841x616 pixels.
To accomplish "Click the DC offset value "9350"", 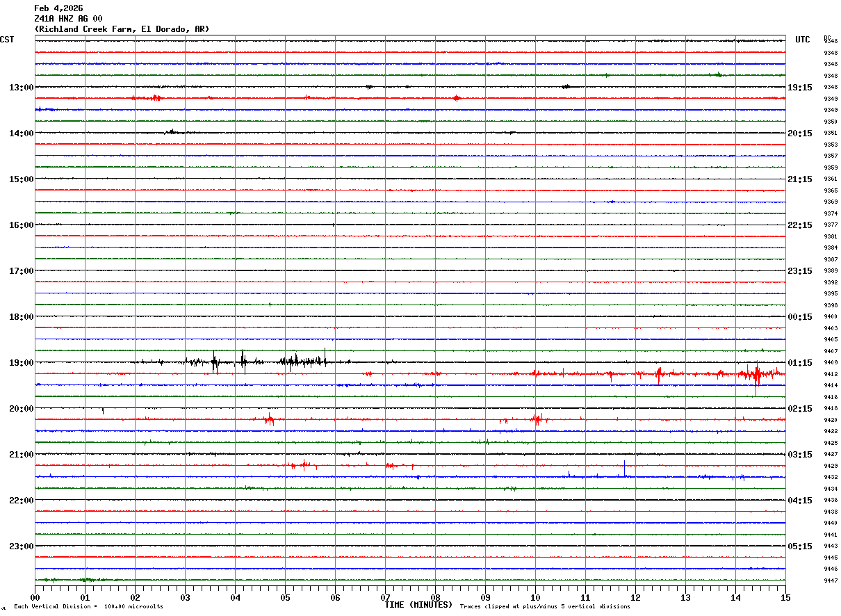I will 831,122.
